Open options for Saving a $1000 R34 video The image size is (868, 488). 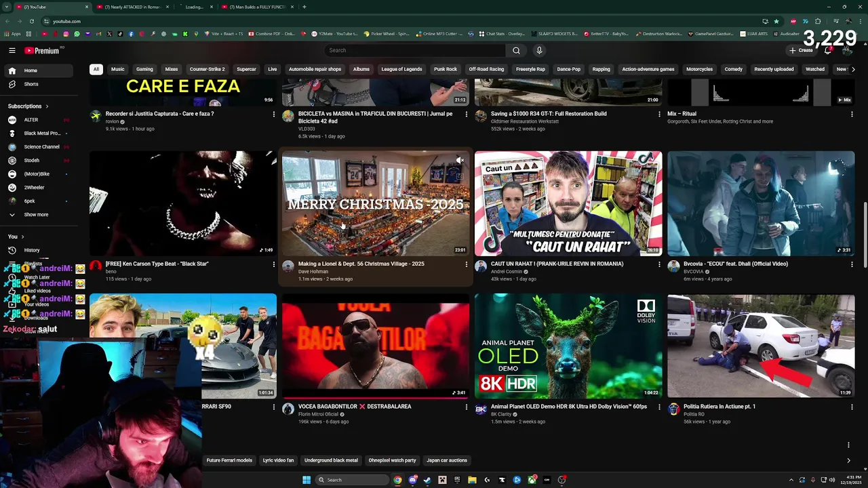[x=659, y=114]
